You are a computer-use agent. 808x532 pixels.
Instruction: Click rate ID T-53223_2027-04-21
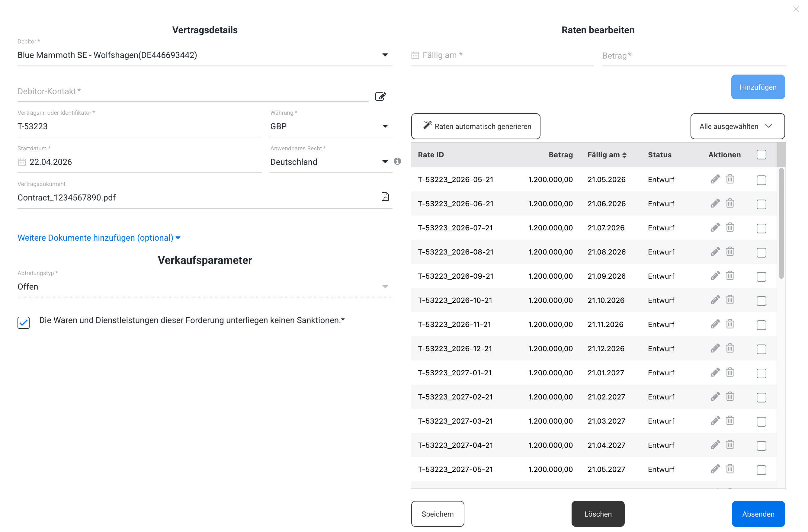[455, 445]
